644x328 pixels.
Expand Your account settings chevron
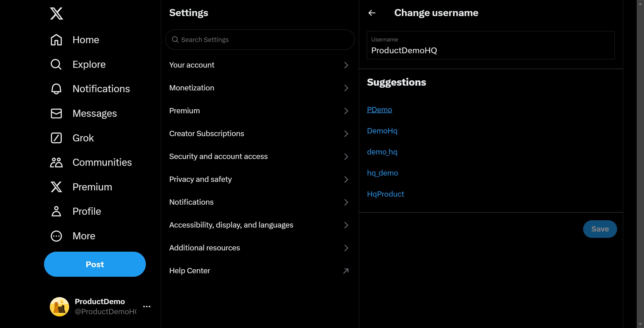(346, 65)
